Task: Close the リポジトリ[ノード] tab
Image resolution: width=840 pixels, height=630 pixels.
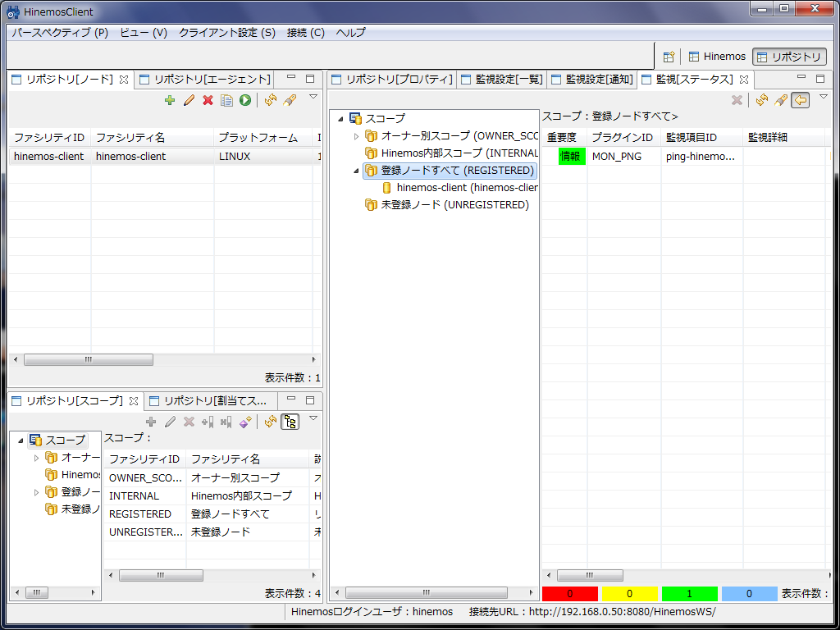Action: [124, 80]
